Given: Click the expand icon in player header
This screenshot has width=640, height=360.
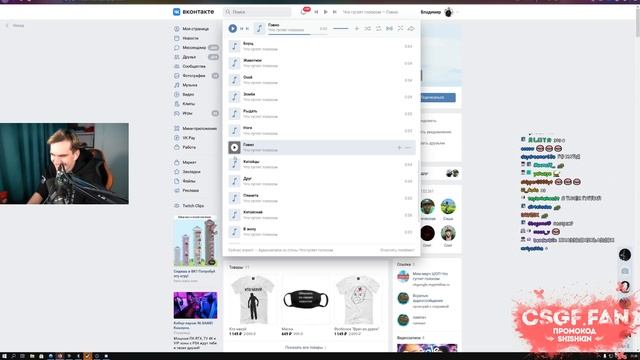Looking at the screenshot, I should [400, 29].
